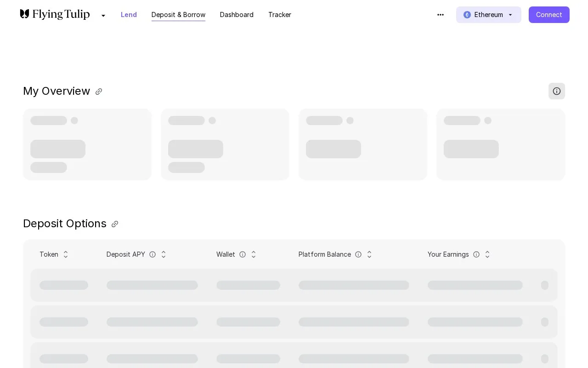Image resolution: width=588 pixels, height=368 pixels.
Task: Click the Token column header text
Action: tap(49, 254)
